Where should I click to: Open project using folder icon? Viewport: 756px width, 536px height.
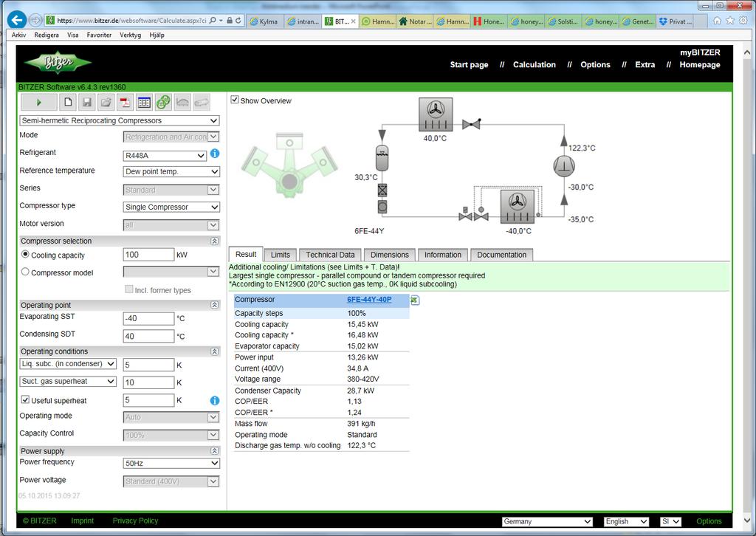pos(106,102)
